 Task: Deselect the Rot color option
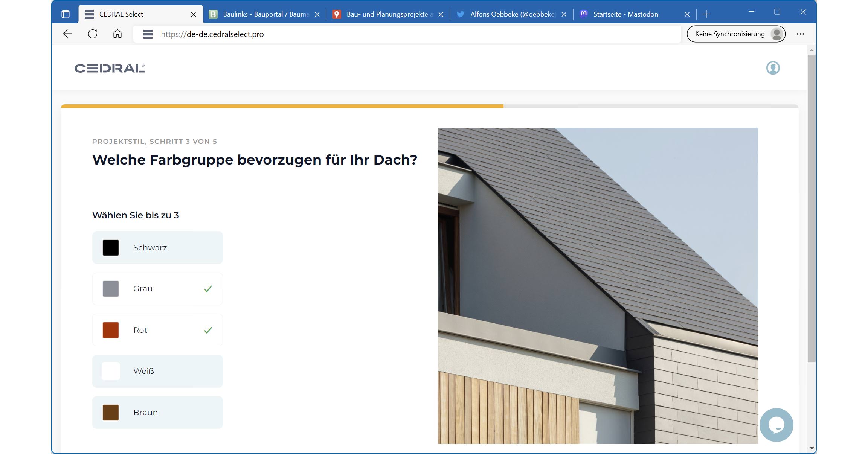click(x=157, y=330)
